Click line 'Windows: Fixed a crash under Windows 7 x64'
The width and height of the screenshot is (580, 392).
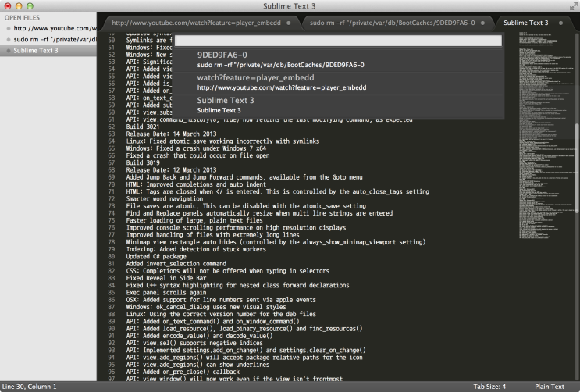coord(196,148)
